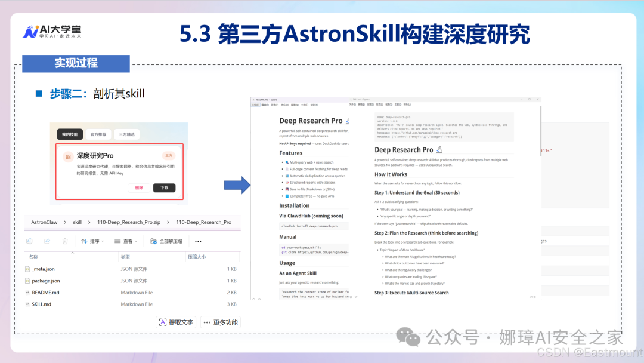Click the 提取文字 button
Image resolution: width=644 pixels, height=363 pixels.
[176, 322]
